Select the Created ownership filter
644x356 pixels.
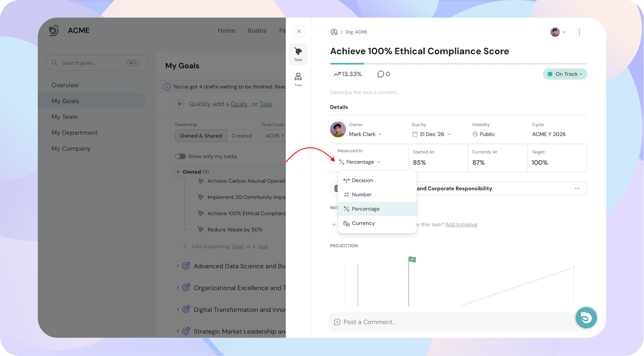click(242, 136)
